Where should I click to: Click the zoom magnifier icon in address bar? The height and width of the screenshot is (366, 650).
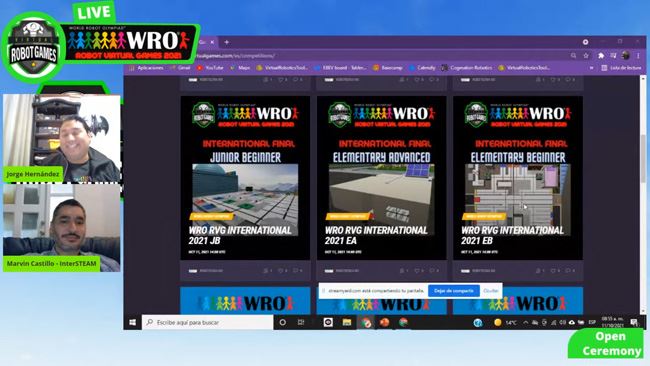click(573, 56)
